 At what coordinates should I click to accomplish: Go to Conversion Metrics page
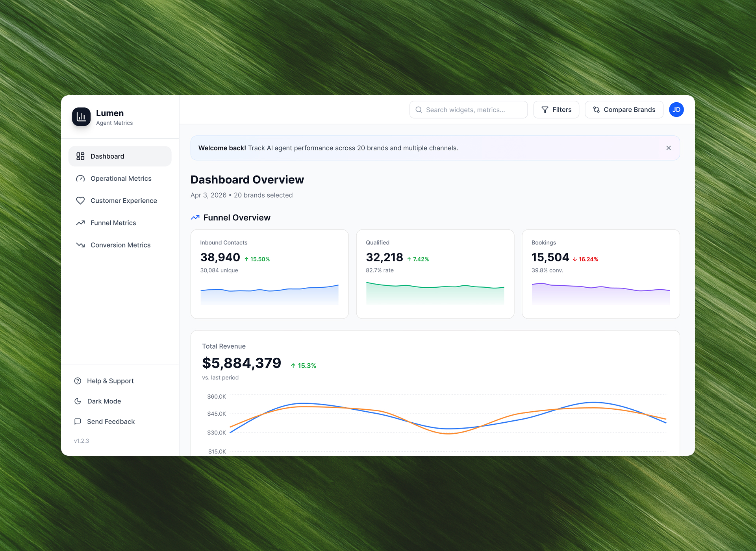coord(120,245)
